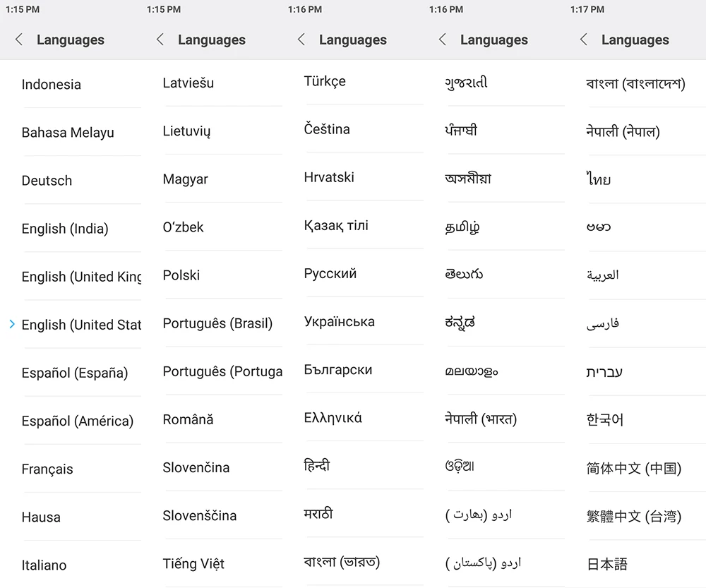706x588 pixels.
Task: Choose Deutsch from the list
Action: [x=47, y=181]
